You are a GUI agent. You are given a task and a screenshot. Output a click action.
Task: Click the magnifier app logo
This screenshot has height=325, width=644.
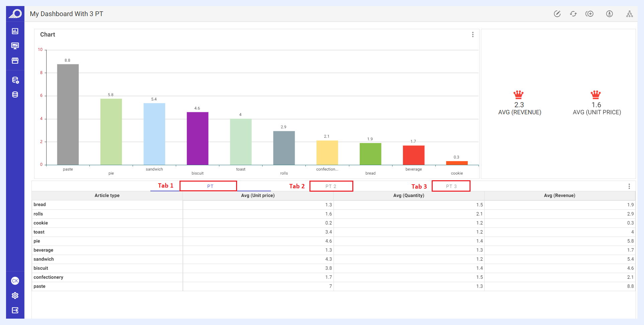[x=15, y=14]
